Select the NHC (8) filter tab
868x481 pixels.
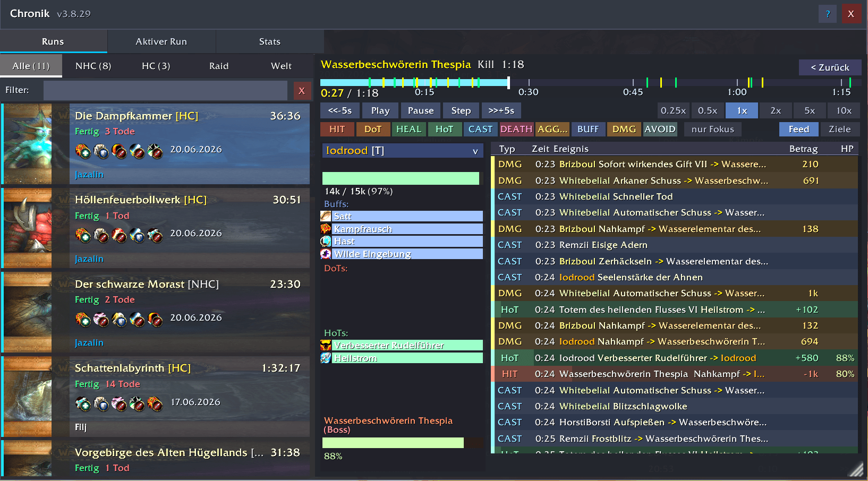pos(93,66)
